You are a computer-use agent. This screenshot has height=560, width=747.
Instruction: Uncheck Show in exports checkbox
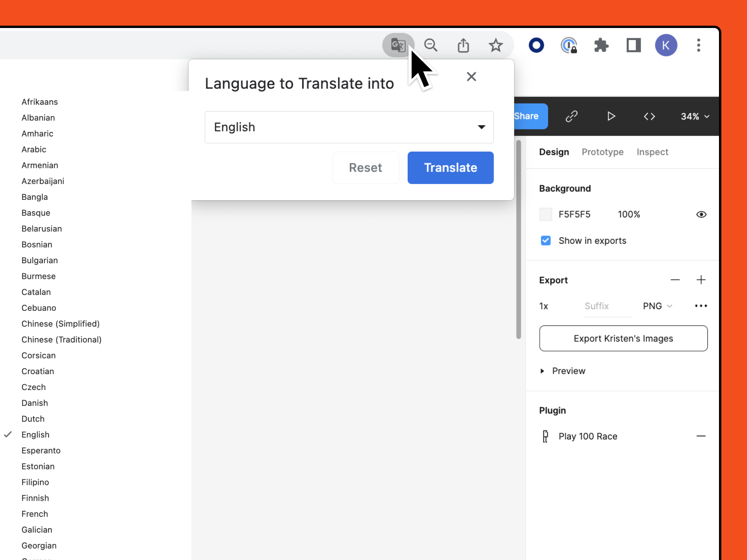click(x=545, y=241)
